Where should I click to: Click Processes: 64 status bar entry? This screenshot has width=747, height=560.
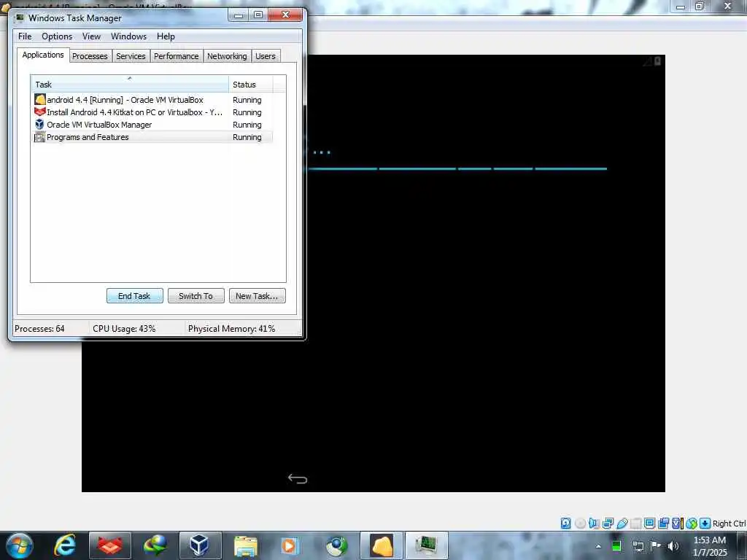39,329
